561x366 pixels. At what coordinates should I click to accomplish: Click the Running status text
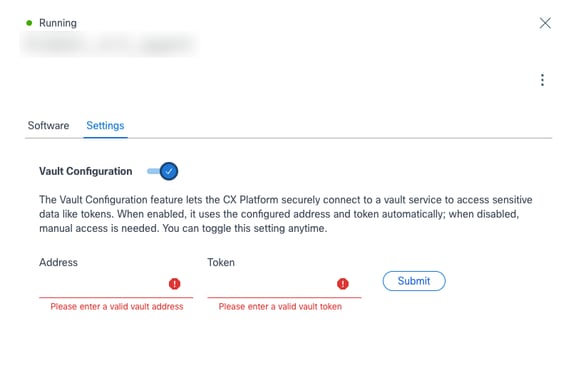click(x=58, y=23)
